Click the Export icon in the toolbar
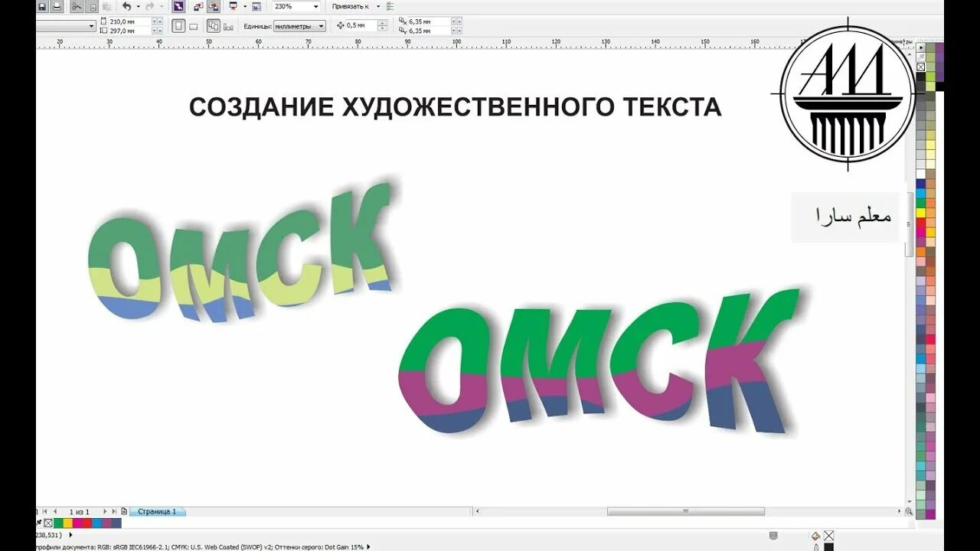The image size is (980, 551). 214,7
